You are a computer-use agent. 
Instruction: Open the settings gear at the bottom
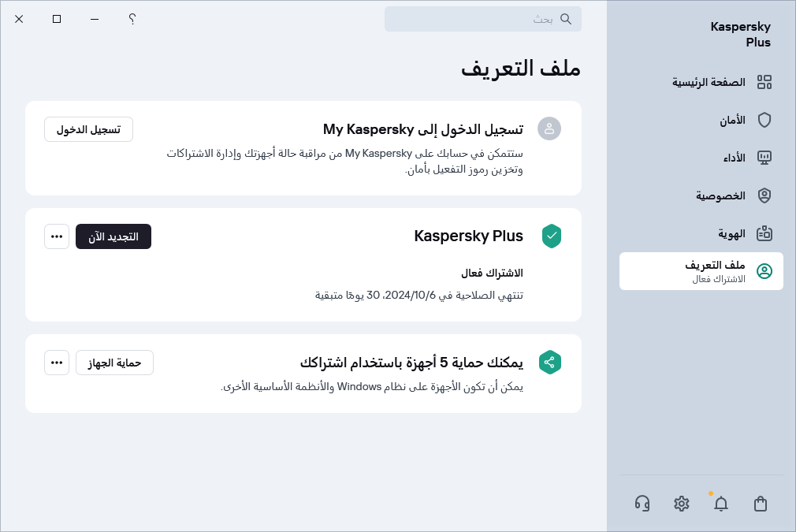pyautogui.click(x=682, y=504)
